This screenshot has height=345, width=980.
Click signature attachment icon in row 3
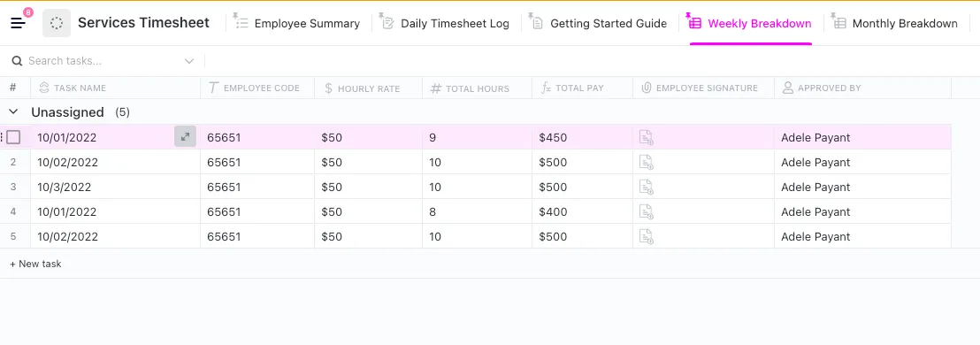(x=647, y=187)
